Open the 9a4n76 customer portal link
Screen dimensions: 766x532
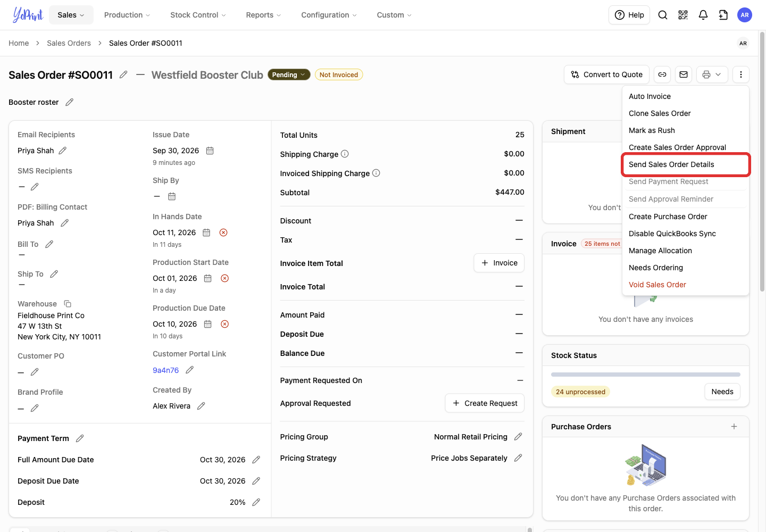pos(166,370)
